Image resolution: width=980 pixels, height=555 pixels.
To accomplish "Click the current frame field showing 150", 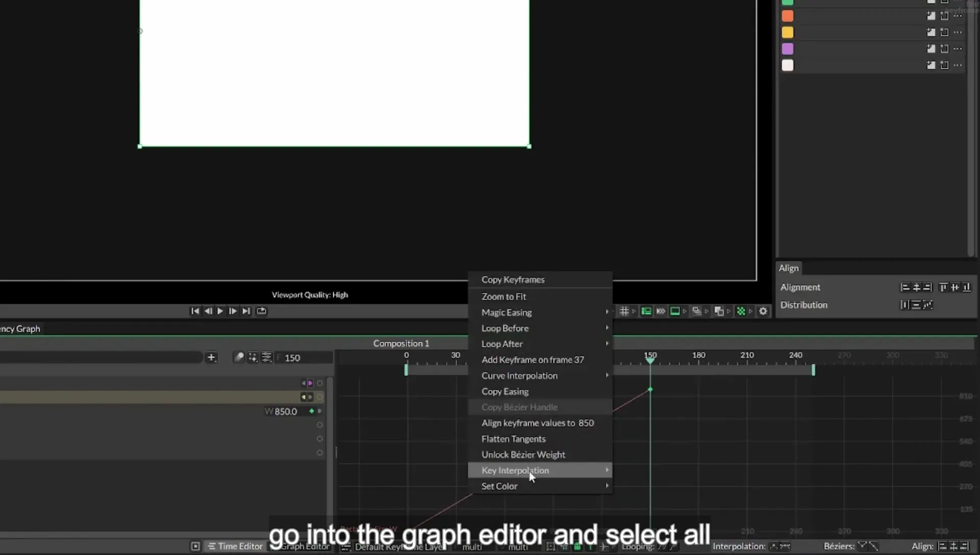I will [x=305, y=358].
